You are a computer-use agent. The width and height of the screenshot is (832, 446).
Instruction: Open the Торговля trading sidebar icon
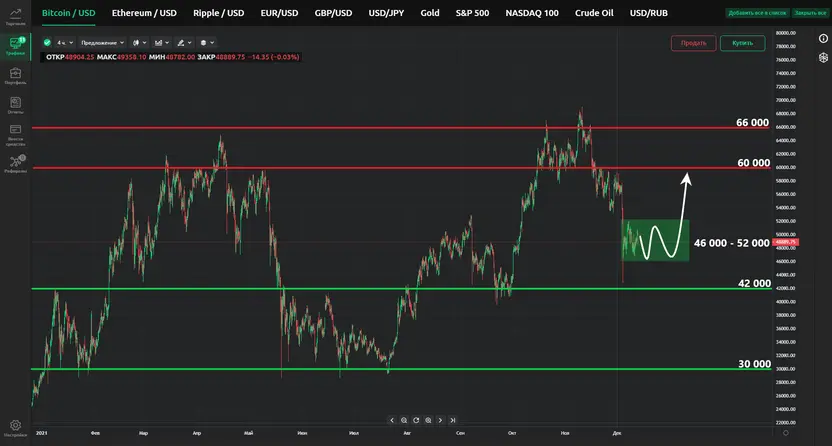click(15, 16)
